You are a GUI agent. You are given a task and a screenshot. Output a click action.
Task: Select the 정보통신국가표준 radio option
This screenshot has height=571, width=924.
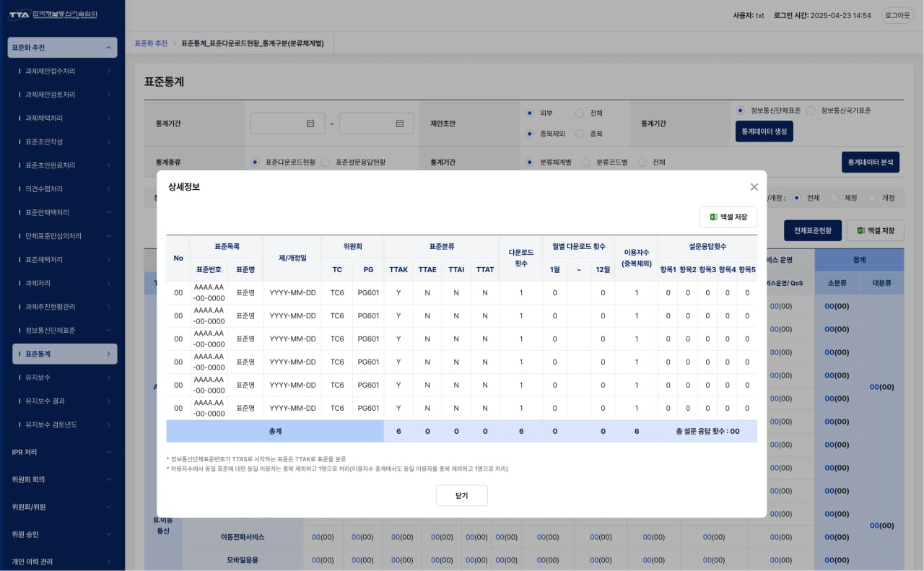point(811,110)
